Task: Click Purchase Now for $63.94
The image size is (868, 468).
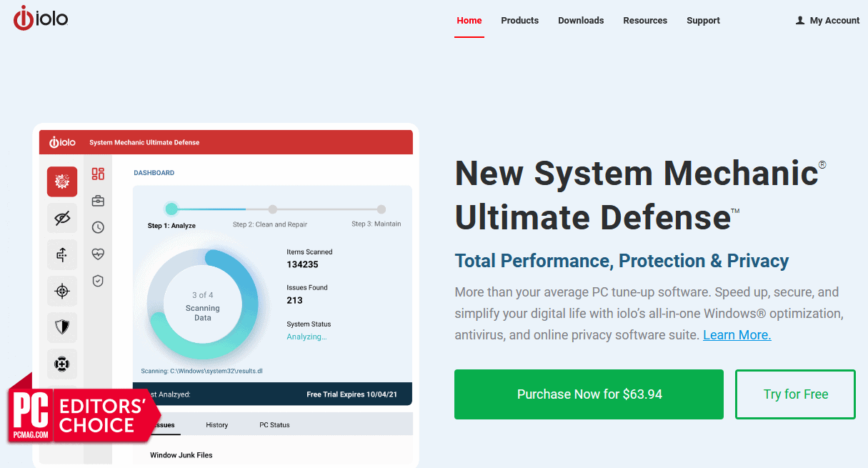Action: pos(589,394)
